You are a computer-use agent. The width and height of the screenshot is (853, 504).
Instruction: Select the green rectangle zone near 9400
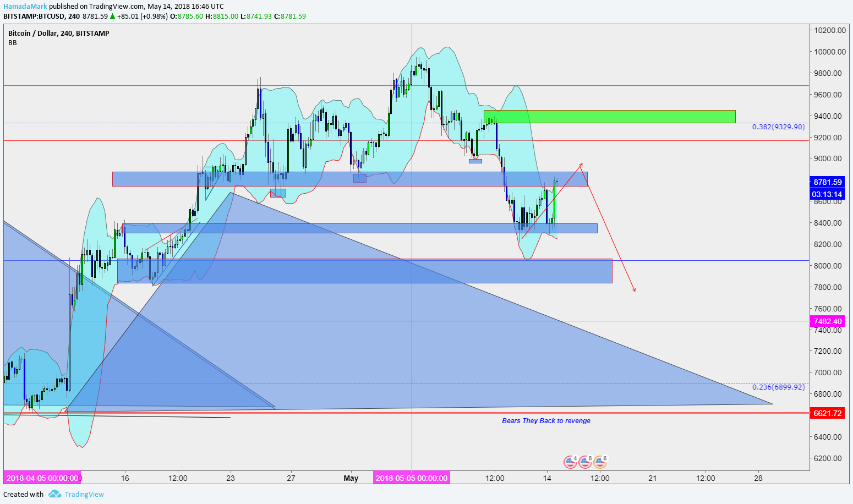tap(609, 117)
